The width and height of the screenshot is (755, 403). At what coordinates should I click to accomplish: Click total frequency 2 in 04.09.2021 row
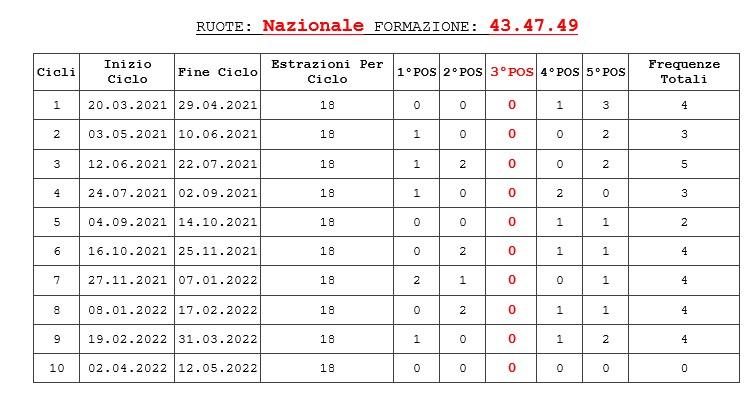[684, 222]
